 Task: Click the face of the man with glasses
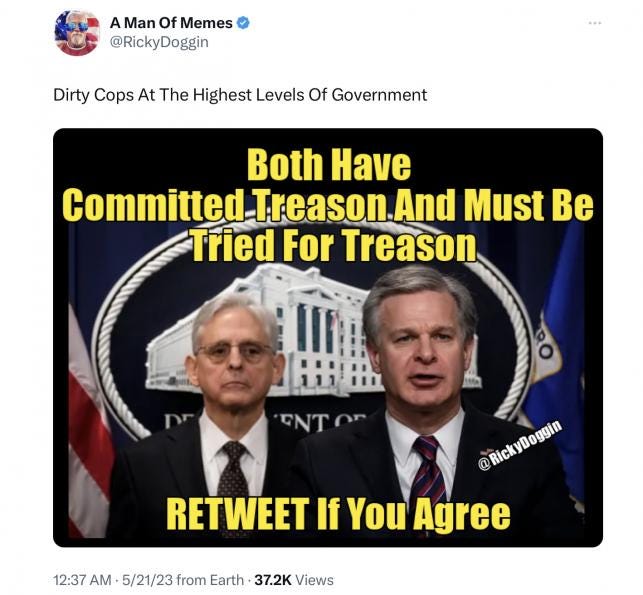[x=234, y=356]
